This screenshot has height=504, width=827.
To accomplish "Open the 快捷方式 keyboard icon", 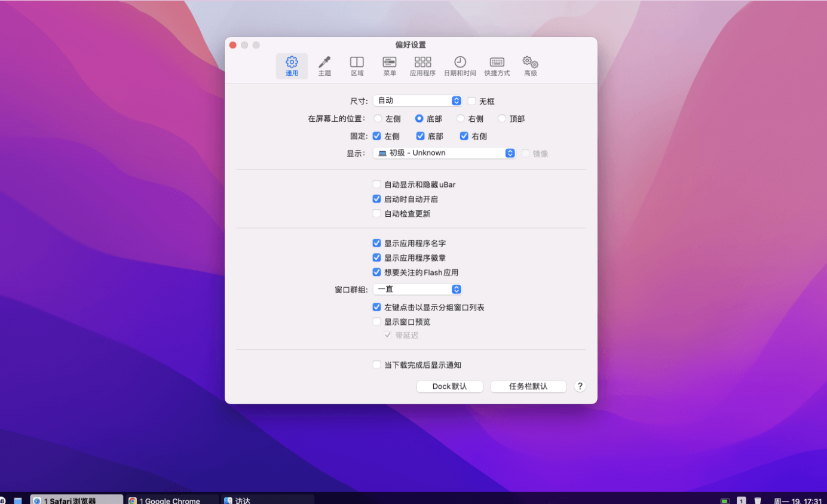I will click(497, 66).
